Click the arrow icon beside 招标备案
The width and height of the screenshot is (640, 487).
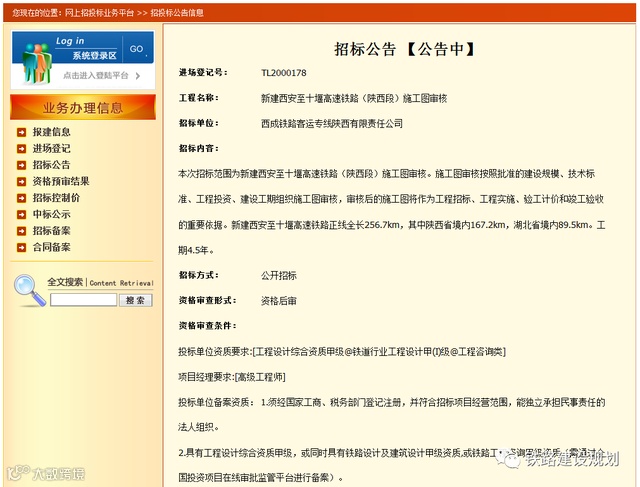pos(21,231)
